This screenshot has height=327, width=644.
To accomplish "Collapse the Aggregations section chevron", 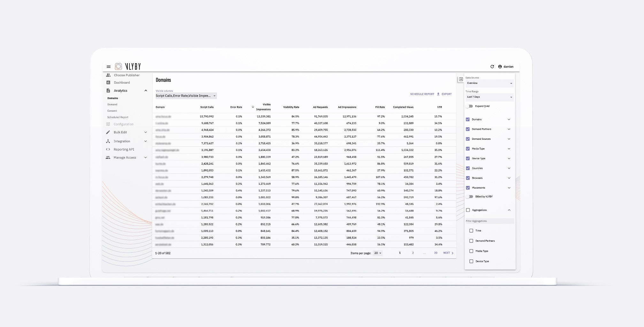I will pyautogui.click(x=509, y=210).
